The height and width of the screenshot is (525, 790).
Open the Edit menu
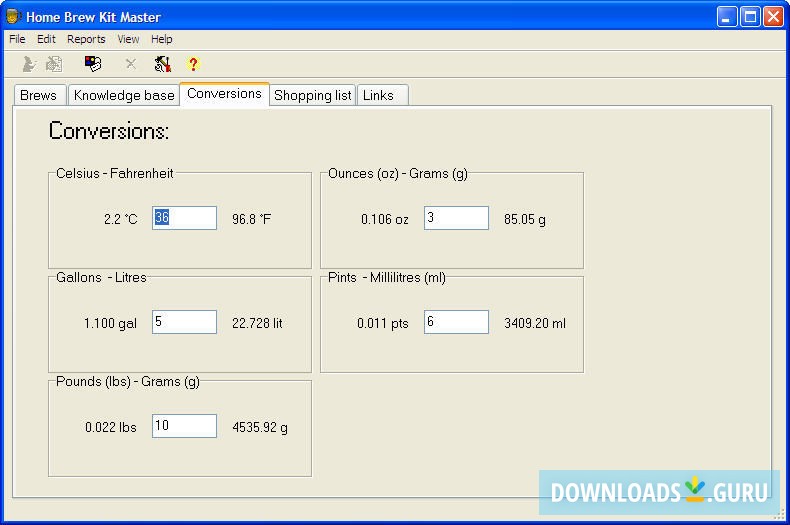click(46, 39)
